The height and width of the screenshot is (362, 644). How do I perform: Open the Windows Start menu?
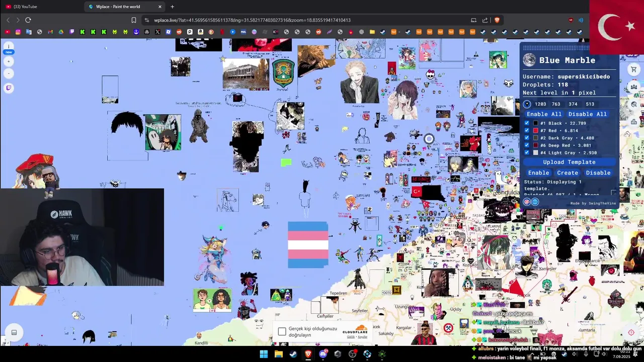(x=264, y=354)
